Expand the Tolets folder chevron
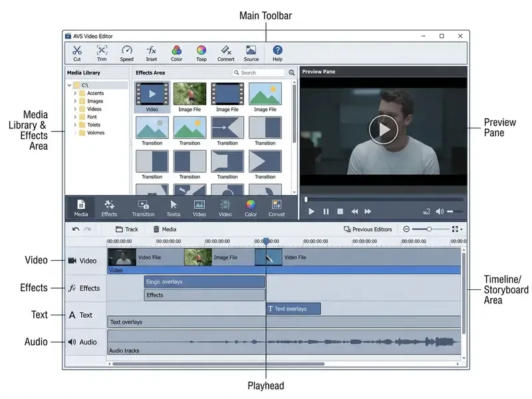 (x=75, y=125)
